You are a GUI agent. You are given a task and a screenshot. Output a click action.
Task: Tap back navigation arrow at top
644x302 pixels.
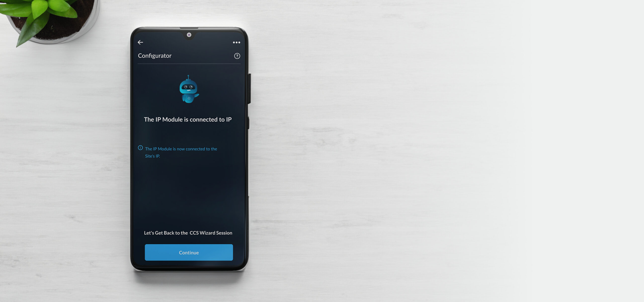tap(140, 42)
